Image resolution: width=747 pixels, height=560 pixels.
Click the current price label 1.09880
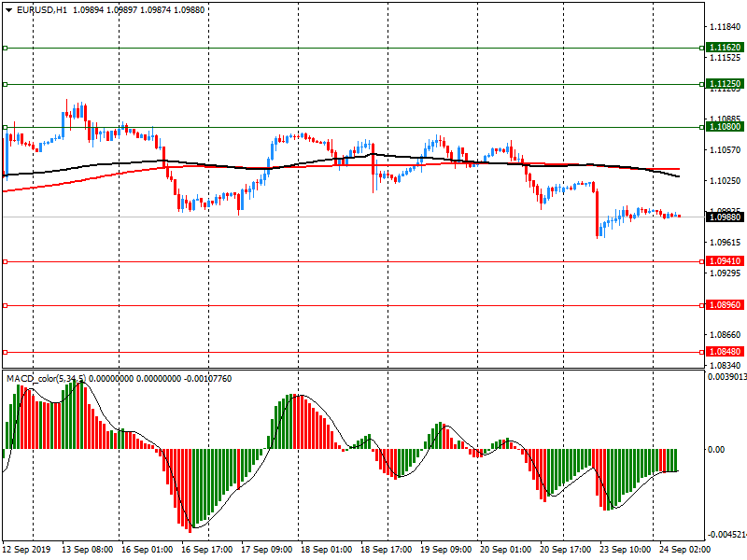click(726, 217)
